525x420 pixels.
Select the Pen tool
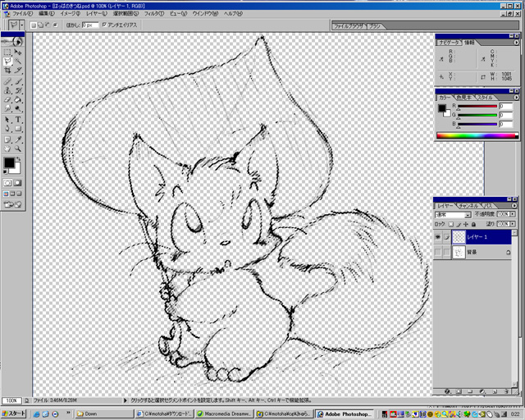[7, 129]
